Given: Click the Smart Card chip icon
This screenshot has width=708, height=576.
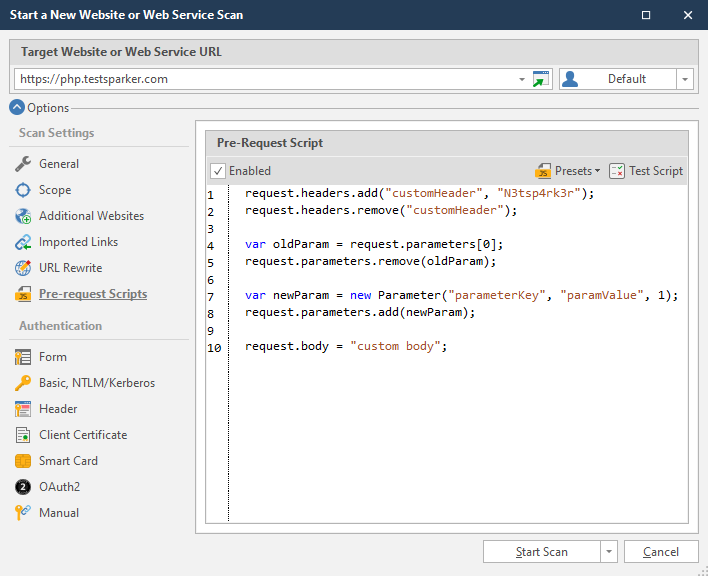Looking at the screenshot, I should [x=23, y=461].
